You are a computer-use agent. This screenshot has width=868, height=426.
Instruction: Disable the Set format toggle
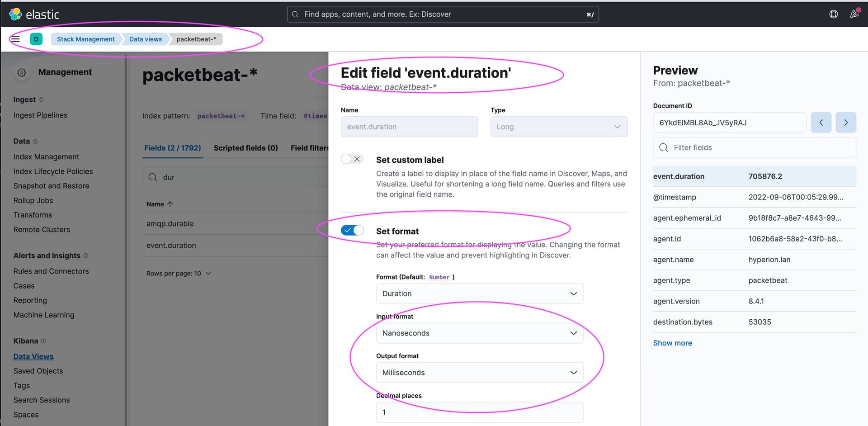click(x=352, y=231)
